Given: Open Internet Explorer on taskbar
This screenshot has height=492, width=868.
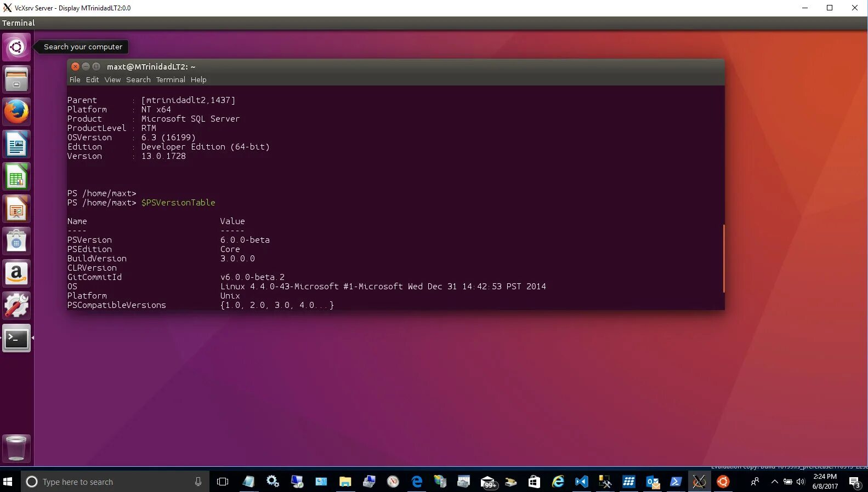Looking at the screenshot, I should (x=558, y=482).
